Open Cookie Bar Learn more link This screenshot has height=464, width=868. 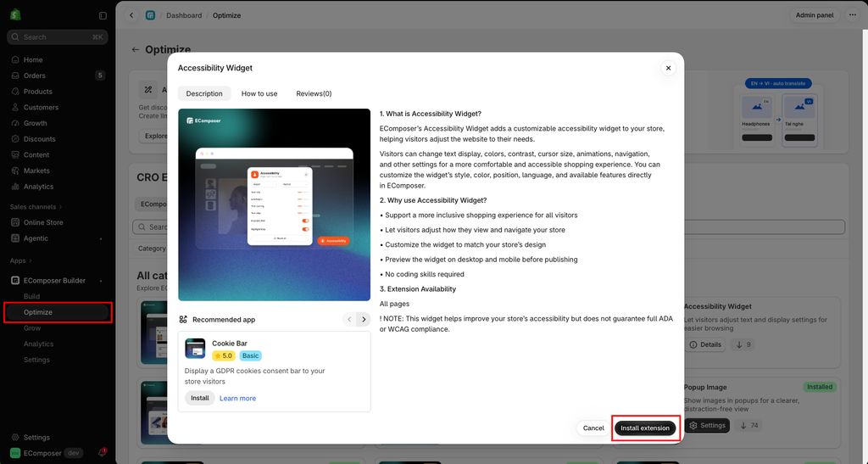(x=237, y=398)
